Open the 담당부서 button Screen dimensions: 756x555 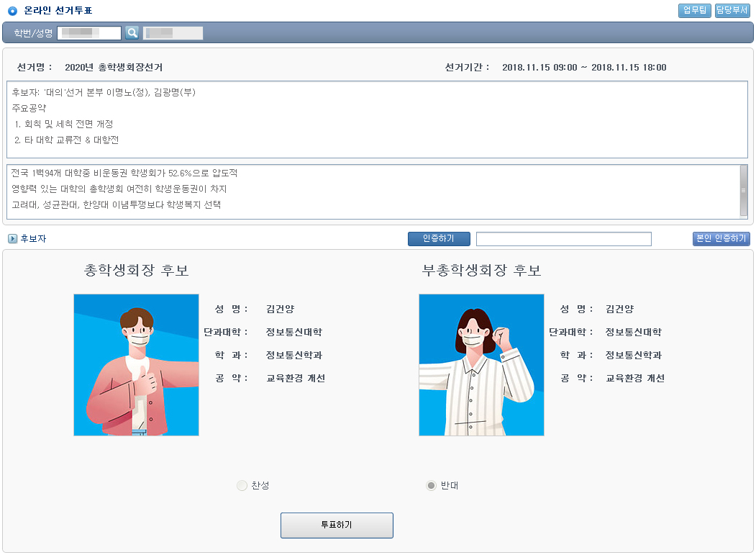click(x=732, y=10)
